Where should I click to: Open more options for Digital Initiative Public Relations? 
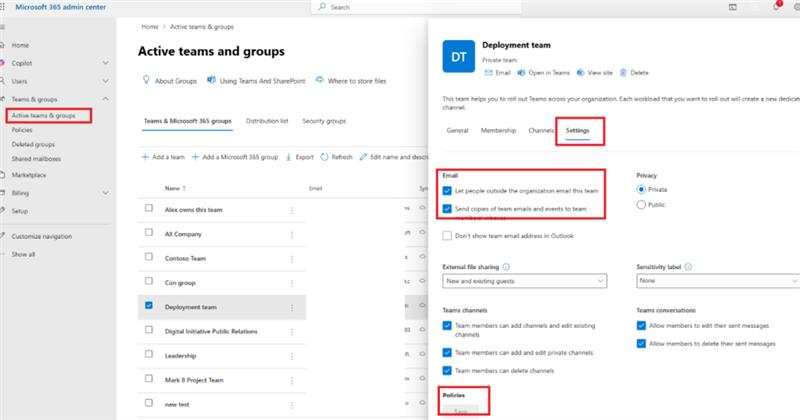(292, 332)
